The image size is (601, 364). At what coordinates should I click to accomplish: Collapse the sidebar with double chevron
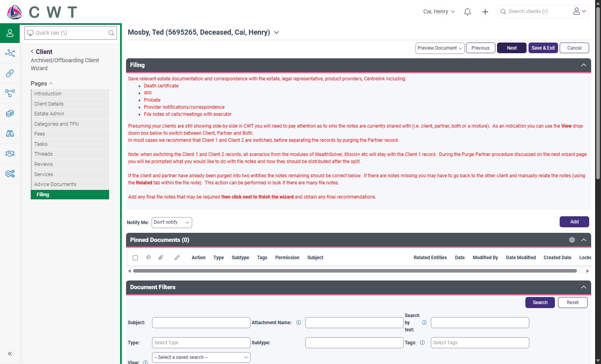click(x=10, y=354)
